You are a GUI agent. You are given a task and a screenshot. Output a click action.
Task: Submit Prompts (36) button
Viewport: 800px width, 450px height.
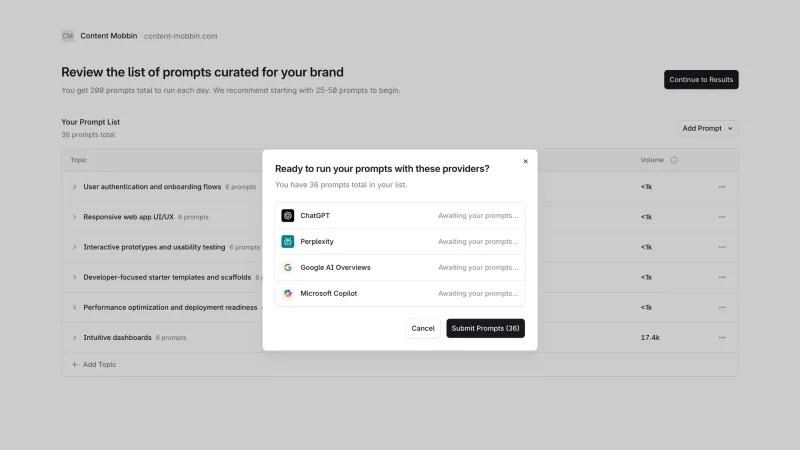pyautogui.click(x=485, y=328)
